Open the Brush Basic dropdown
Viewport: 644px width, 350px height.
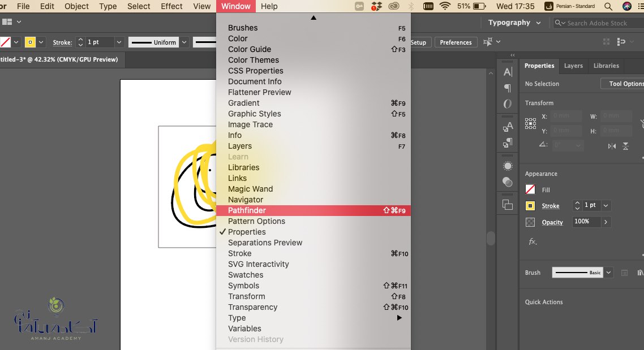[x=609, y=273]
